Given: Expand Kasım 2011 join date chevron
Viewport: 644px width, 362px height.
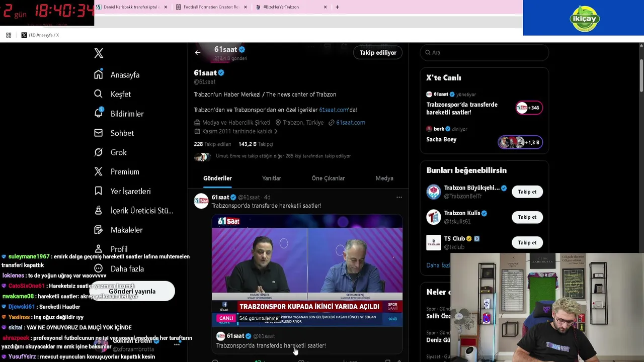Looking at the screenshot, I should tap(276, 132).
